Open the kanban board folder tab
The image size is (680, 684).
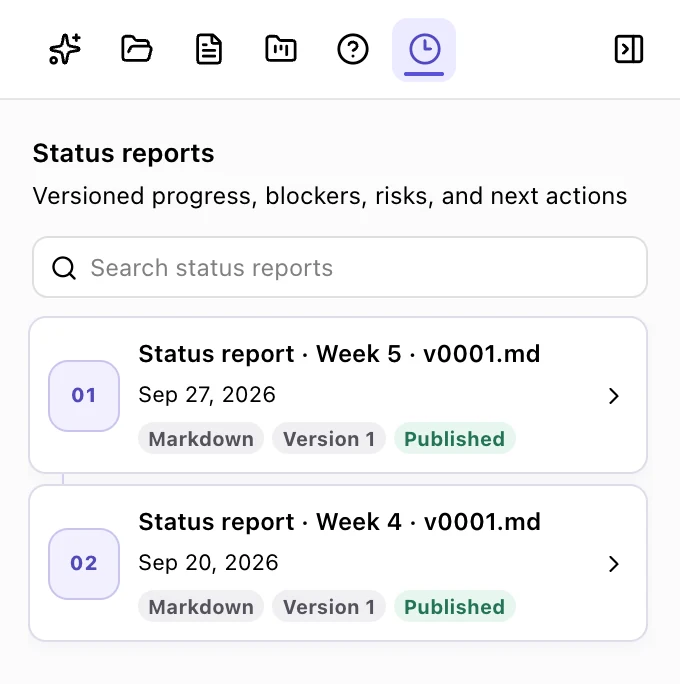(x=281, y=49)
